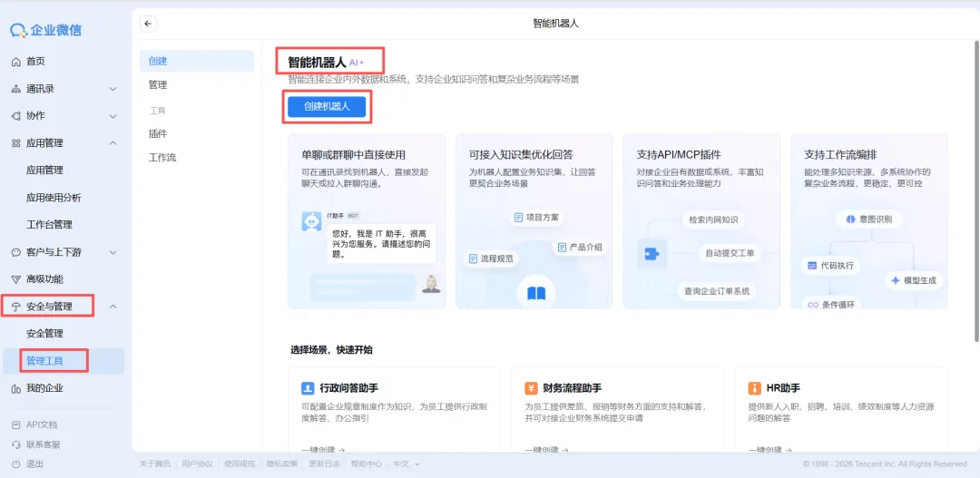Viewport: 980px width, 478px height.
Task: Click the 查询企业订单系统 label
Action: (x=718, y=290)
